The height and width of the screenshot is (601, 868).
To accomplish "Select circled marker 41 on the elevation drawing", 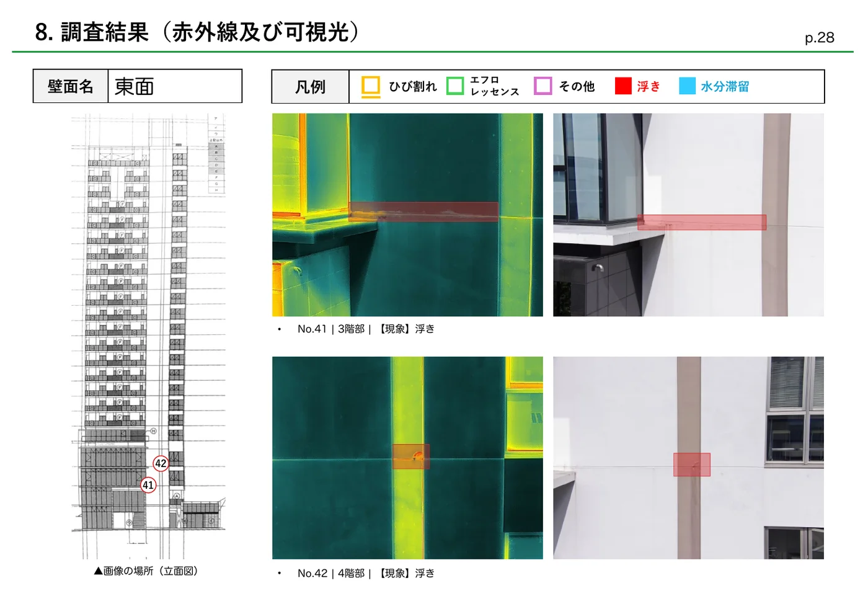I will click(148, 485).
